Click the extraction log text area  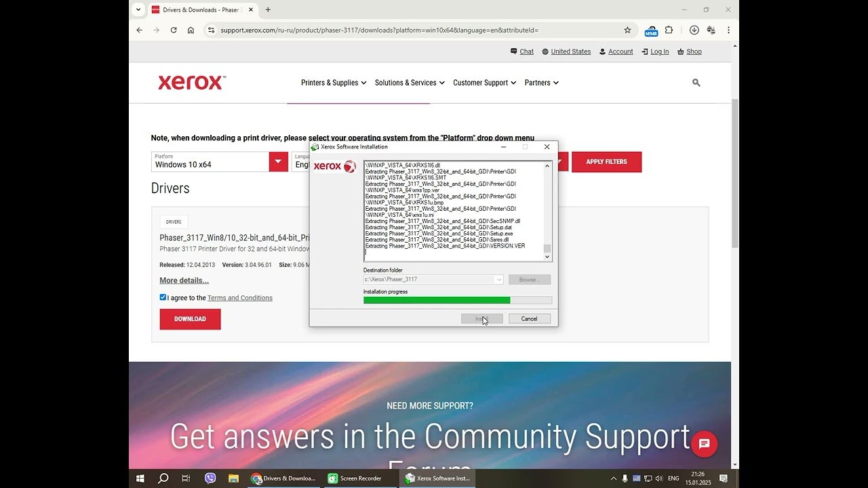pos(454,211)
